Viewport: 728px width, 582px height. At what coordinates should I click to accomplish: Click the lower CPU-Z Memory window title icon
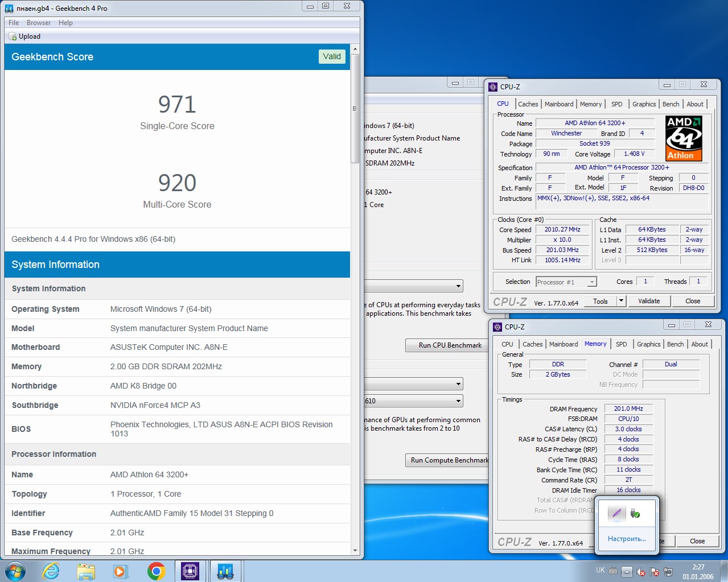point(497,327)
